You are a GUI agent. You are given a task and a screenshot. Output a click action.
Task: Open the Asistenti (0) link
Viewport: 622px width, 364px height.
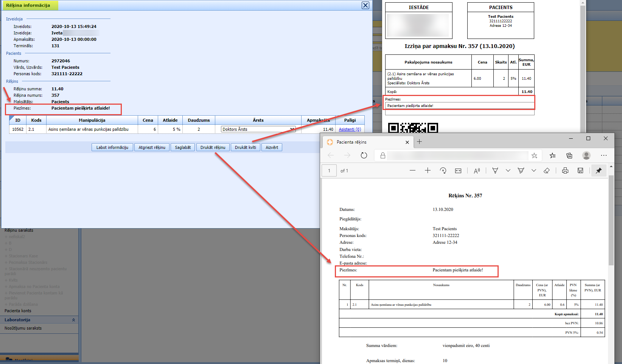tap(350, 129)
